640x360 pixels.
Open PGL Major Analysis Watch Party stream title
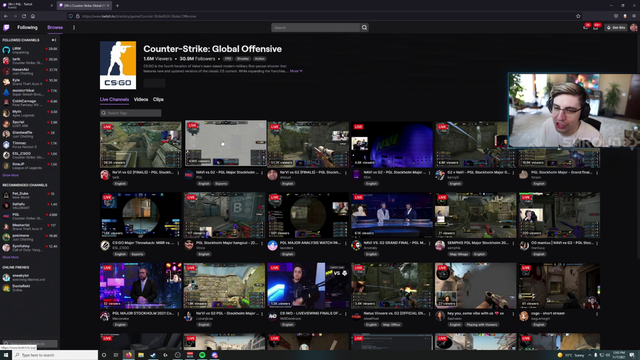coord(310,243)
